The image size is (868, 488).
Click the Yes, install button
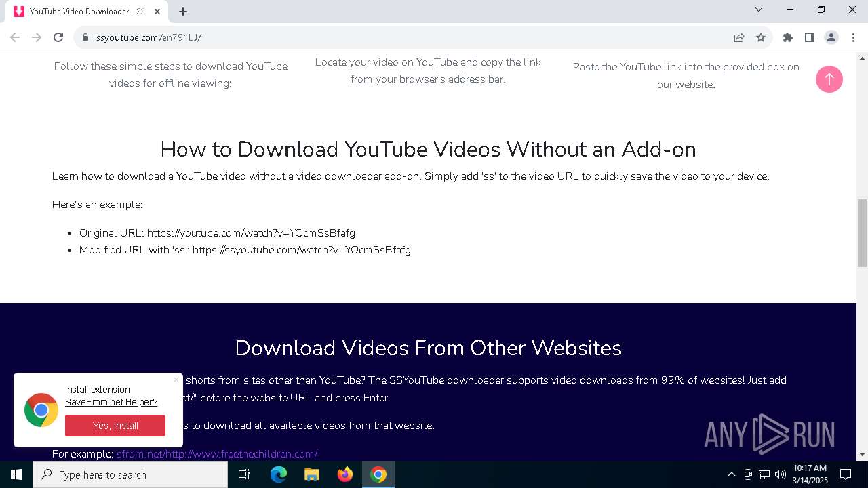pos(115,426)
